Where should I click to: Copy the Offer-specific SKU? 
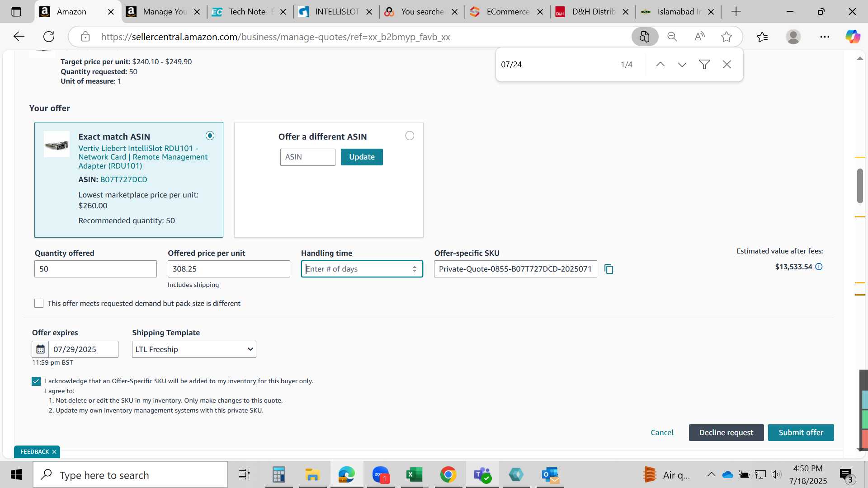pyautogui.click(x=609, y=269)
